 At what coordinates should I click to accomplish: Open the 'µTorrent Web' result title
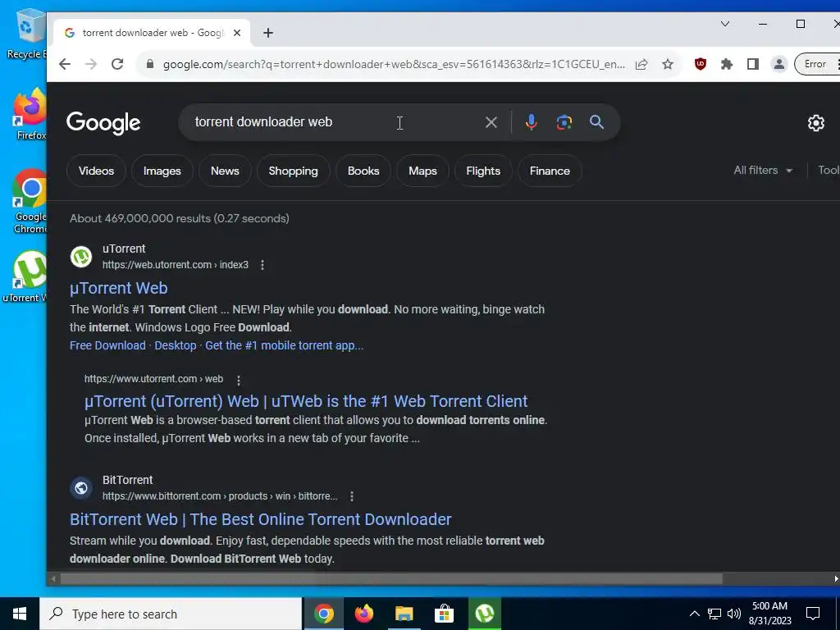click(x=118, y=288)
